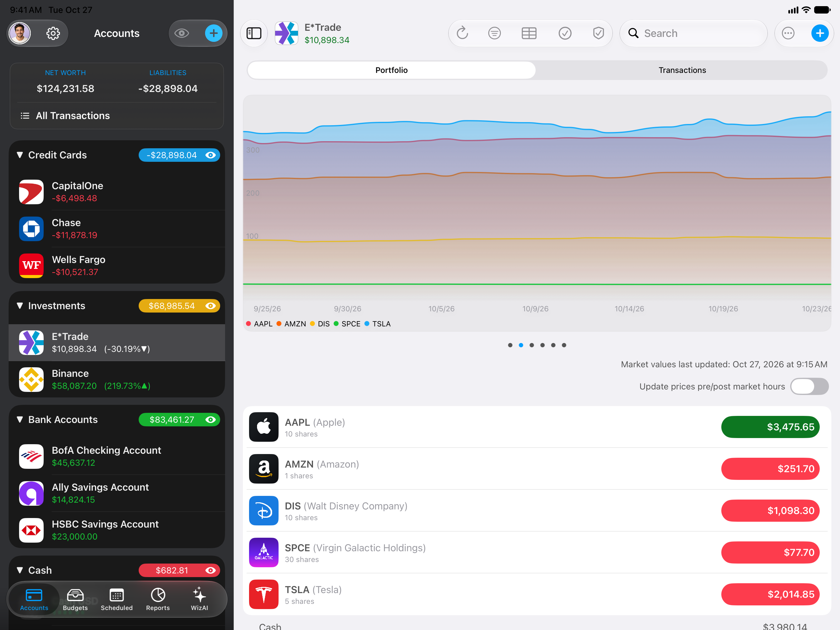Viewport: 840px width, 630px height.
Task: Toggle the balances eye icon in Accounts header
Action: tap(181, 34)
